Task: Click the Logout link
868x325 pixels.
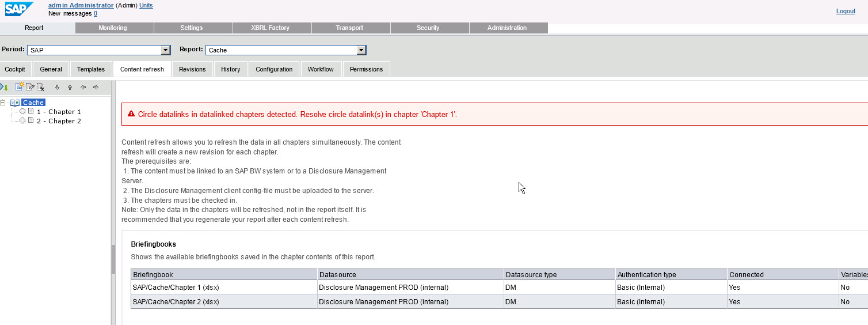Action: [846, 11]
